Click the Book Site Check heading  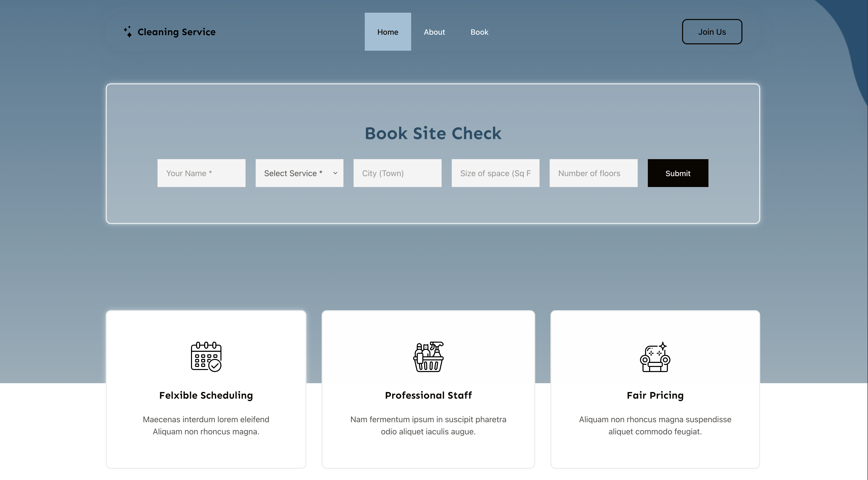tap(433, 133)
